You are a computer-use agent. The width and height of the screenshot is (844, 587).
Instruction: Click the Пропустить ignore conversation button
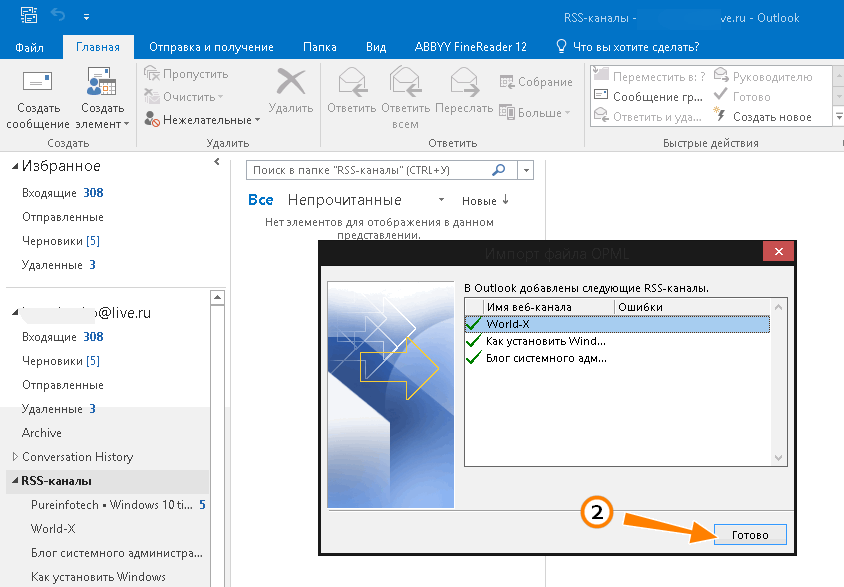click(186, 74)
